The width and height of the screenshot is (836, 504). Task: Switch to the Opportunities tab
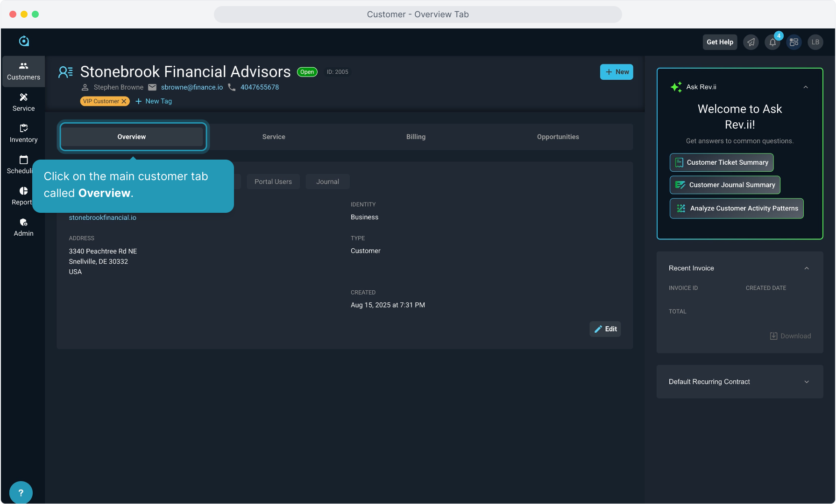coord(558,137)
